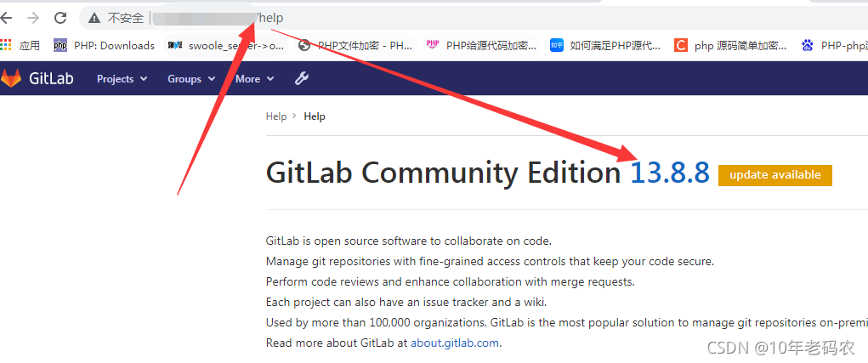Open the about.gitlab.com link
The width and height of the screenshot is (868, 363).
(455, 343)
